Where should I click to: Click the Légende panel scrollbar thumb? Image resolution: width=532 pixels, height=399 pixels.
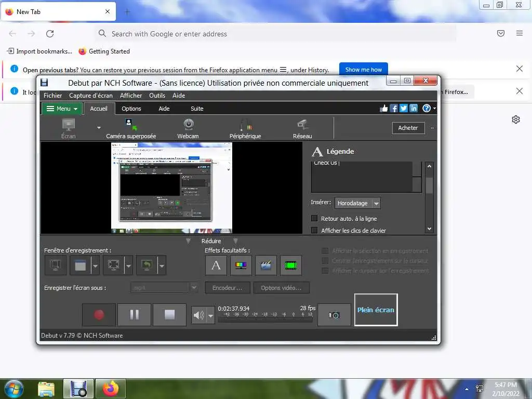click(429, 185)
